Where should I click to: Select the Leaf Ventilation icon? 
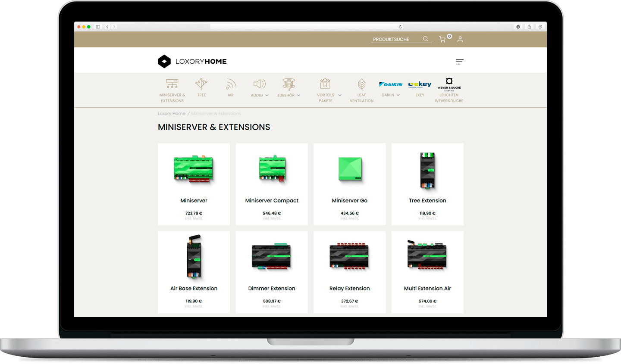[x=362, y=84]
